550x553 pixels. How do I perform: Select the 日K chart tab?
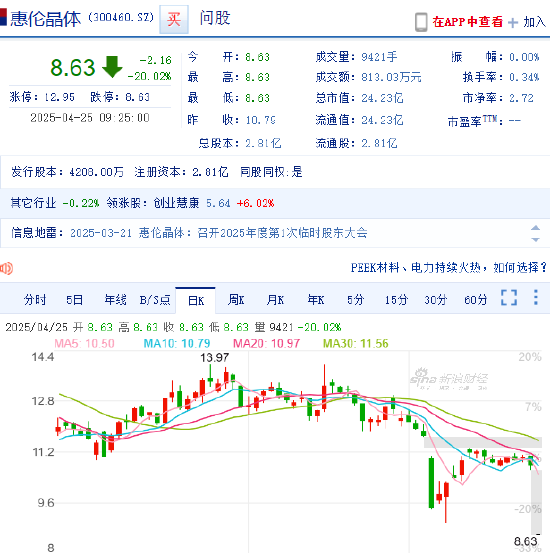click(195, 300)
